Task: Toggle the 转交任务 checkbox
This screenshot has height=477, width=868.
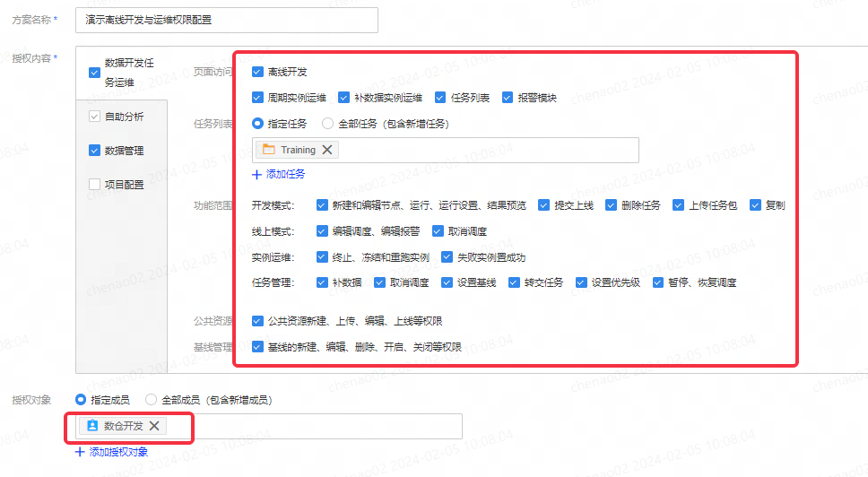Action: pyautogui.click(x=514, y=282)
